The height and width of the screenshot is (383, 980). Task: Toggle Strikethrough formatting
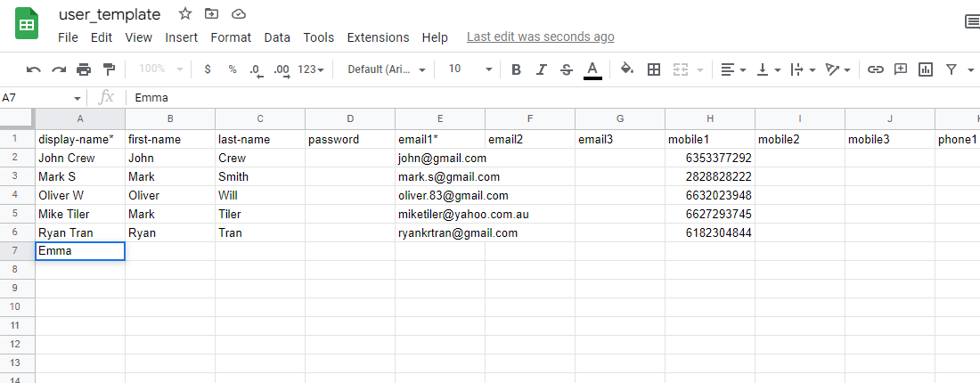[x=567, y=69]
